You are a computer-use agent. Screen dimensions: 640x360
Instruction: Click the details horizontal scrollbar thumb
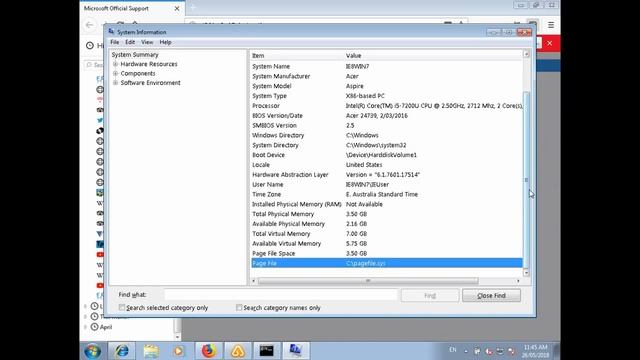click(x=368, y=281)
